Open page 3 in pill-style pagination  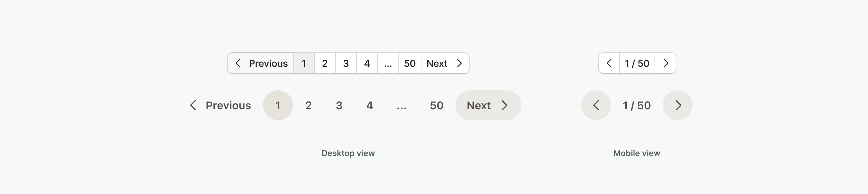[x=339, y=105]
